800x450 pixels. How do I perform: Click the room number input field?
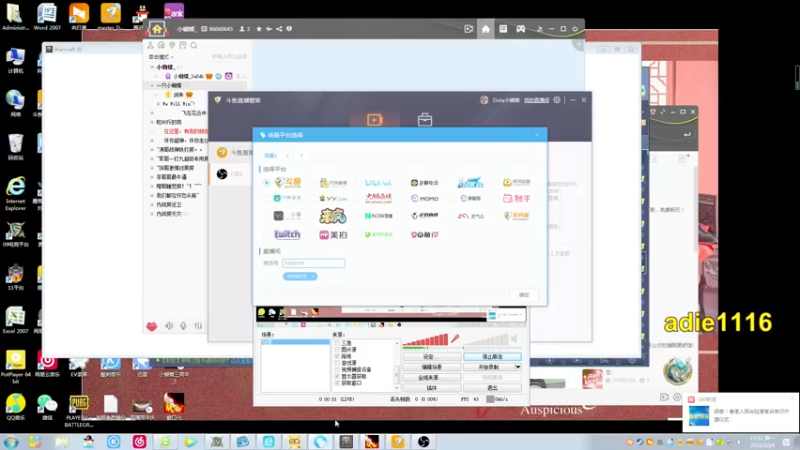[313, 263]
